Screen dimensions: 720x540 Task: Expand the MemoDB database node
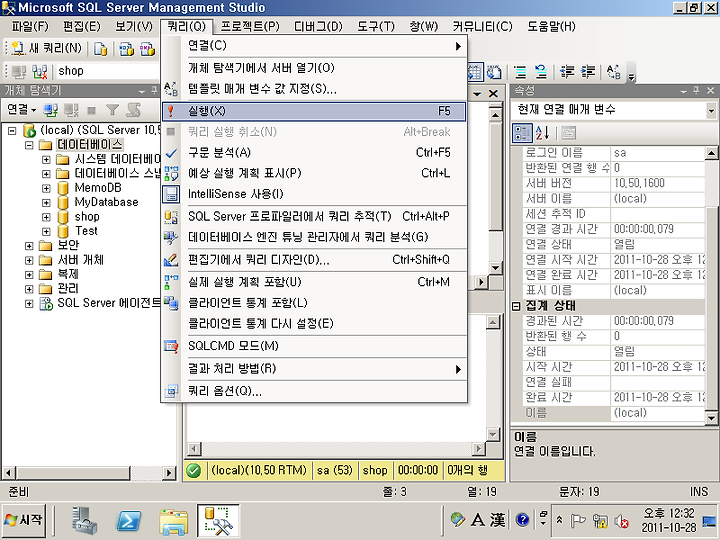pos(46,188)
